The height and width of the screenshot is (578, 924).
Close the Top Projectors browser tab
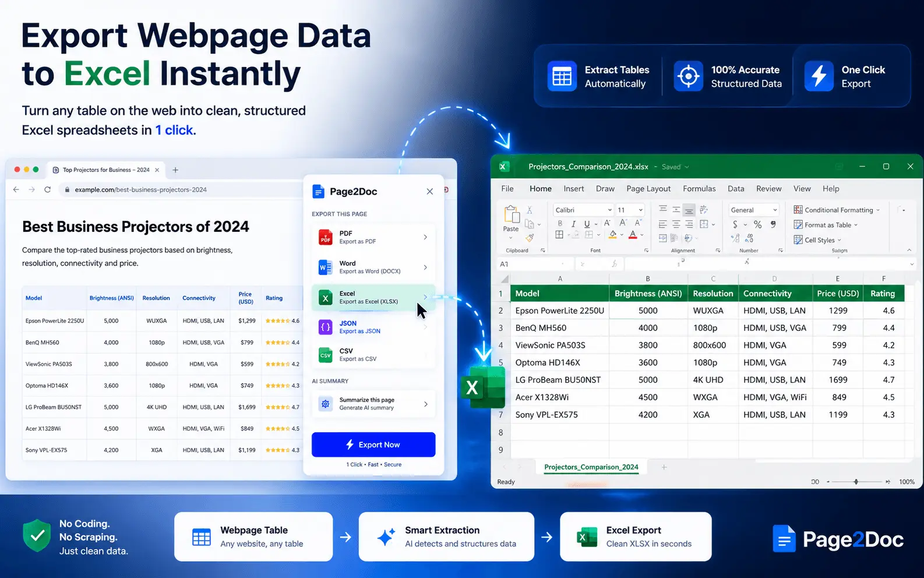(156, 170)
